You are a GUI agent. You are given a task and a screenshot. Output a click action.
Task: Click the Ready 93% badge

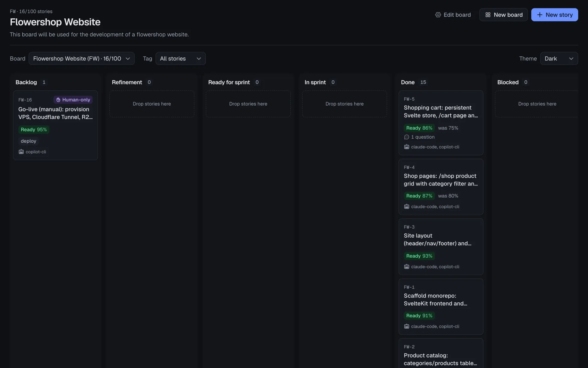tap(419, 256)
